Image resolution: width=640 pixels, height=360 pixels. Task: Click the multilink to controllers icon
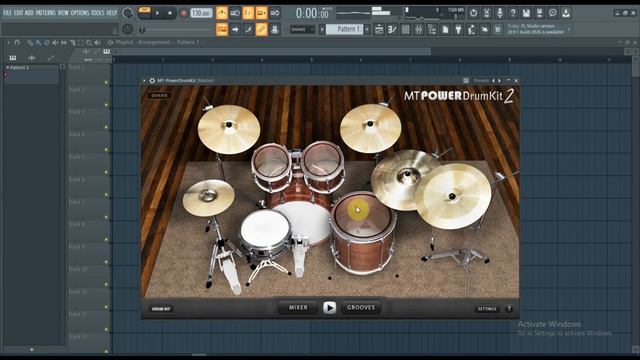point(275,29)
